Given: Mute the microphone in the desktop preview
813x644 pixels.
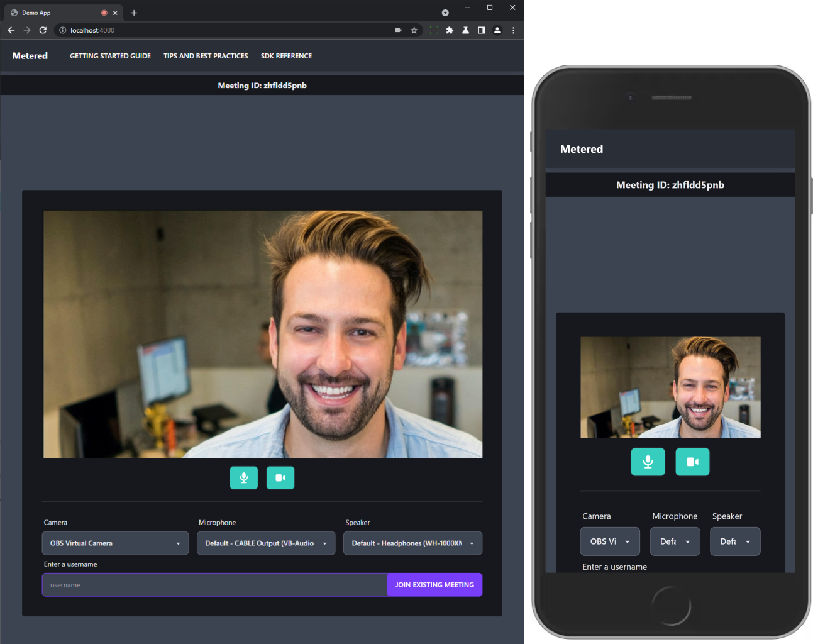Looking at the screenshot, I should (x=243, y=478).
